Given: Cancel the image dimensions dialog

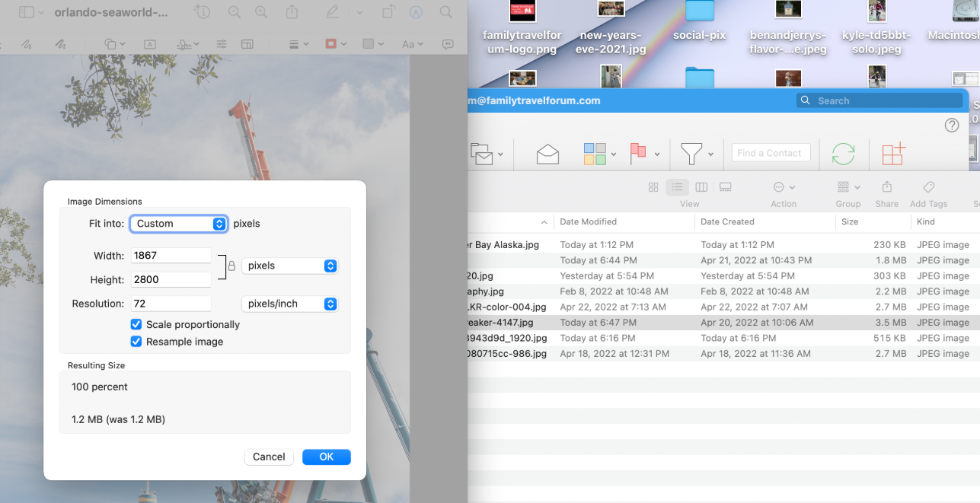Looking at the screenshot, I should (269, 457).
